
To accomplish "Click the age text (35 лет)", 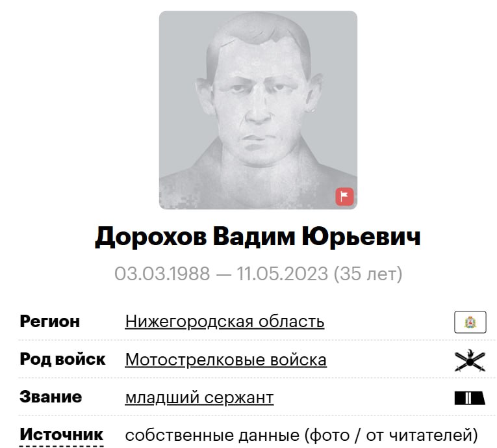I will [368, 274].
